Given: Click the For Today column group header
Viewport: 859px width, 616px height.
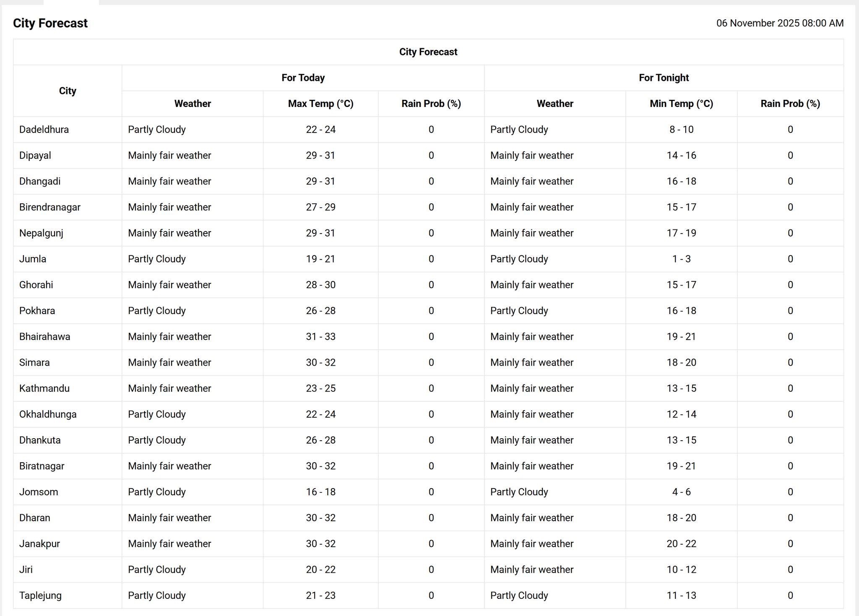Looking at the screenshot, I should [303, 78].
